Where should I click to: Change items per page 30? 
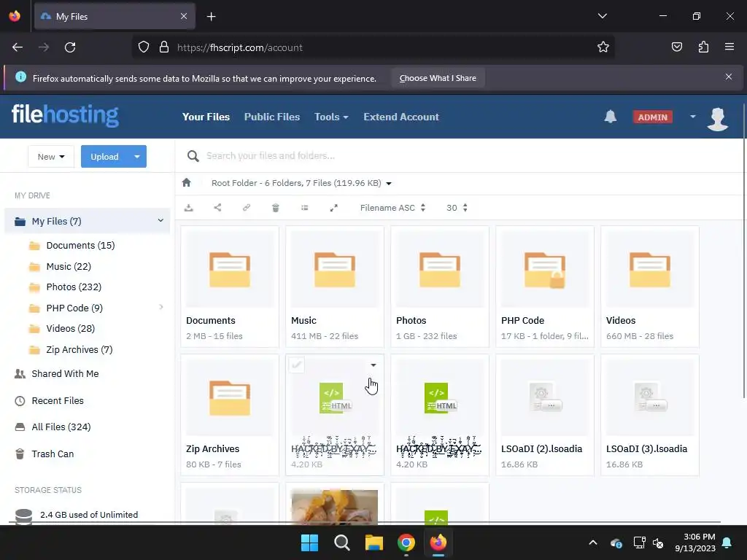coord(457,208)
